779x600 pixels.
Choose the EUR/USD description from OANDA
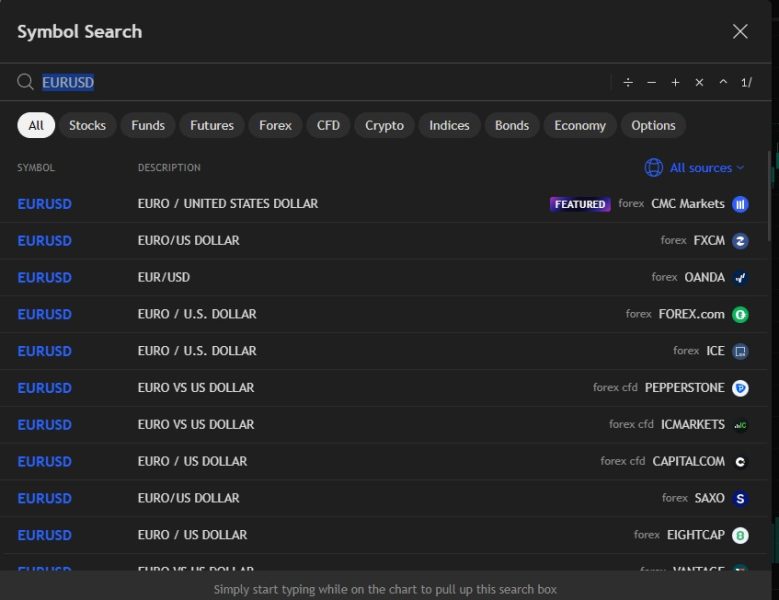(163, 277)
